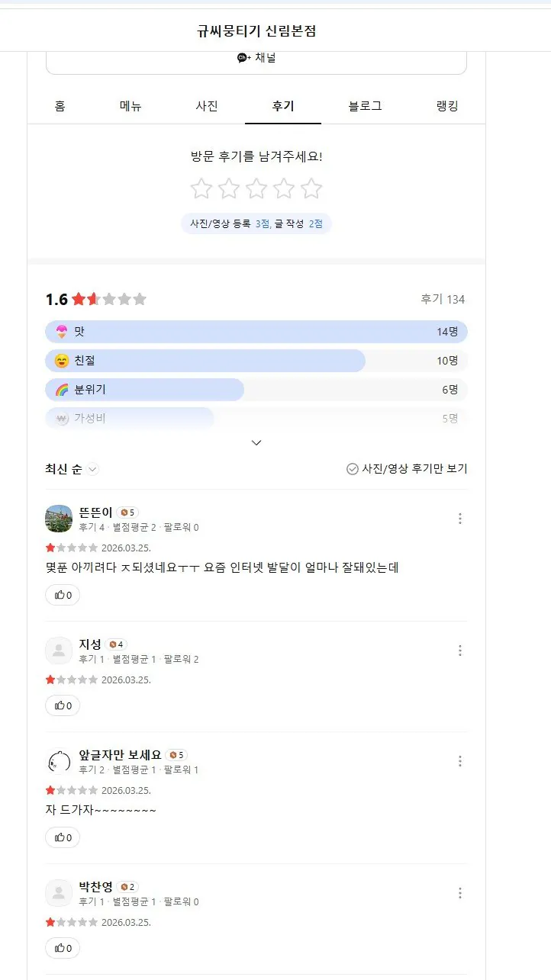Viewport: 551px width, 980px height.
Task: Open more options for 앞글자만 보세요's review
Action: pos(459,761)
